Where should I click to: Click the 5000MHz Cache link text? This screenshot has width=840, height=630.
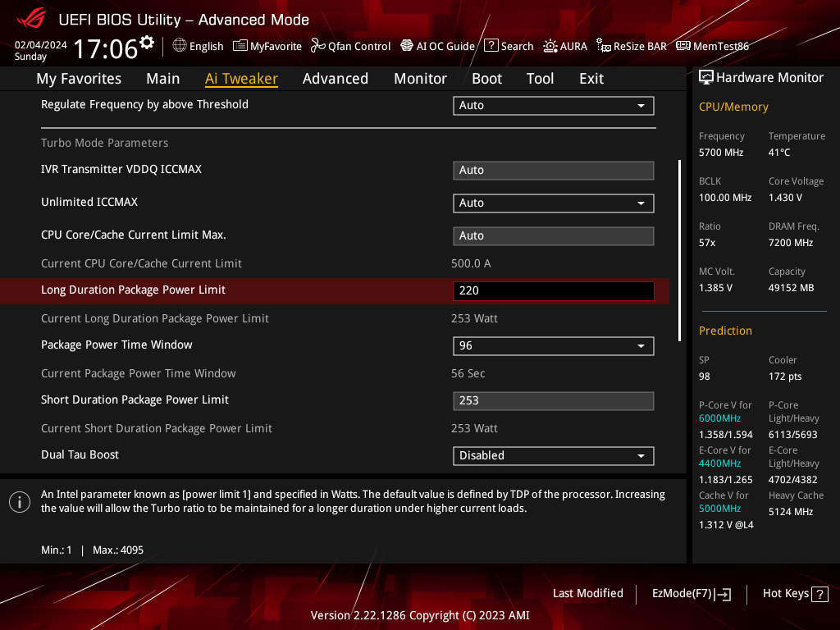point(720,509)
